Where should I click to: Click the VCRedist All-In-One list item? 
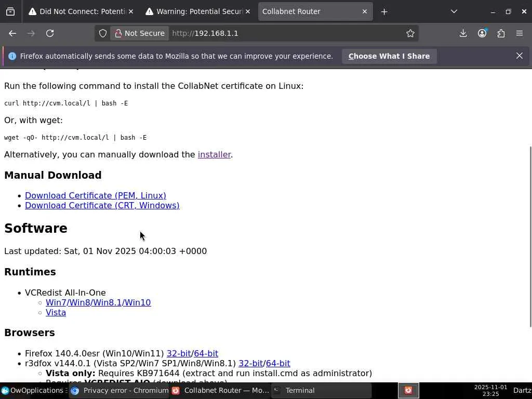point(65,292)
